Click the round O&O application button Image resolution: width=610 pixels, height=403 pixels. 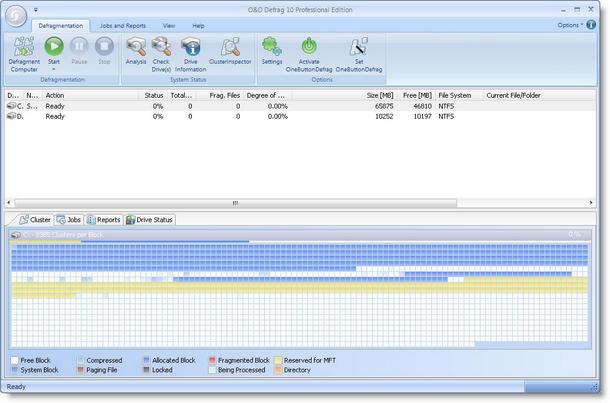click(16, 16)
